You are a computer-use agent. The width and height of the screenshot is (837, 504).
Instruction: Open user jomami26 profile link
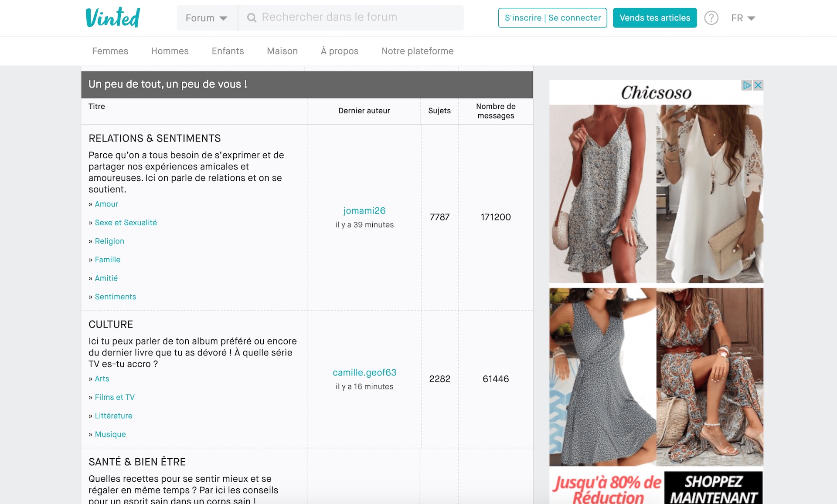tap(364, 211)
